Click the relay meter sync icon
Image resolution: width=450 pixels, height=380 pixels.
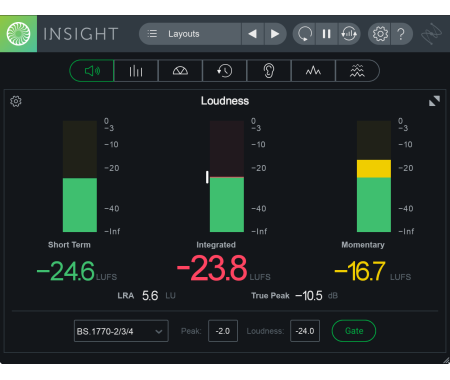(x=349, y=34)
